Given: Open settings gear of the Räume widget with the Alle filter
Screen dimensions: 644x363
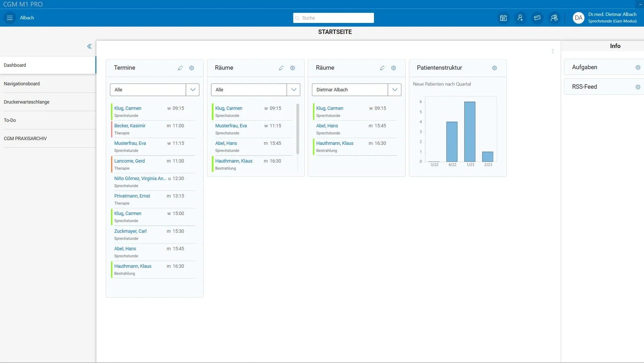Looking at the screenshot, I should tap(293, 68).
